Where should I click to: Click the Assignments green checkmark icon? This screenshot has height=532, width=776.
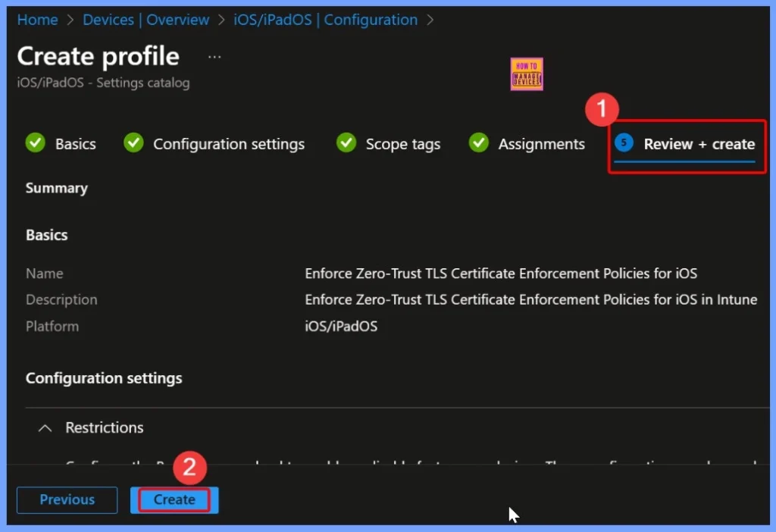(478, 143)
